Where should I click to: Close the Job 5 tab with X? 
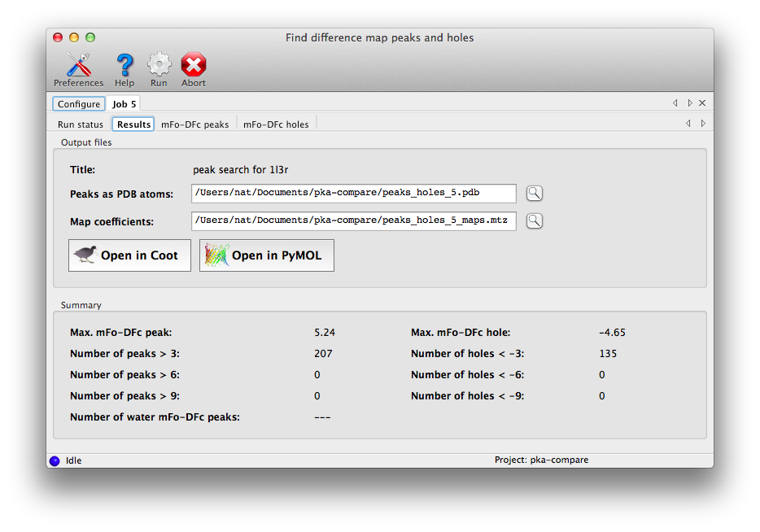702,103
